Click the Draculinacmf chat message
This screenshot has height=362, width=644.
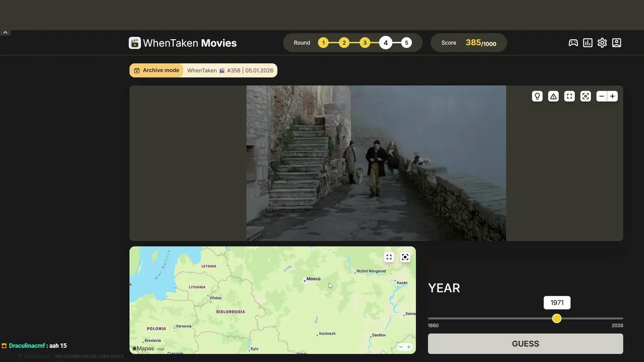(34, 346)
